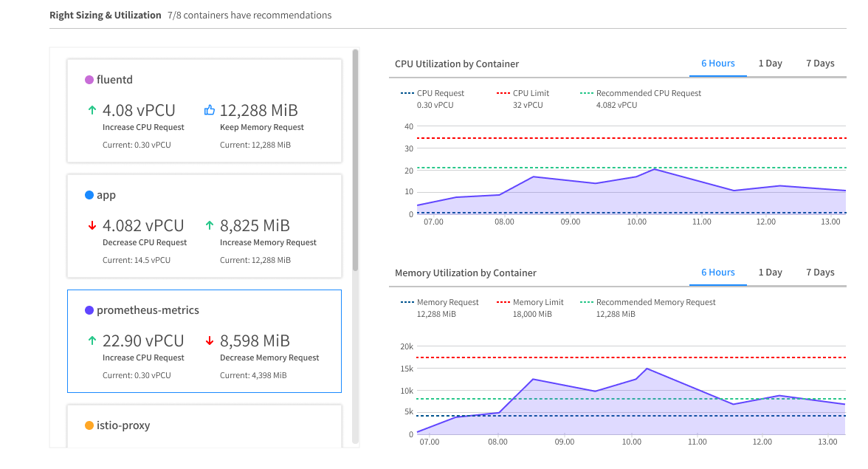Image resolution: width=868 pixels, height=469 pixels.
Task: Click 'Current: 0.30 vPCU' in prometheus-metrics card
Action: coord(137,375)
